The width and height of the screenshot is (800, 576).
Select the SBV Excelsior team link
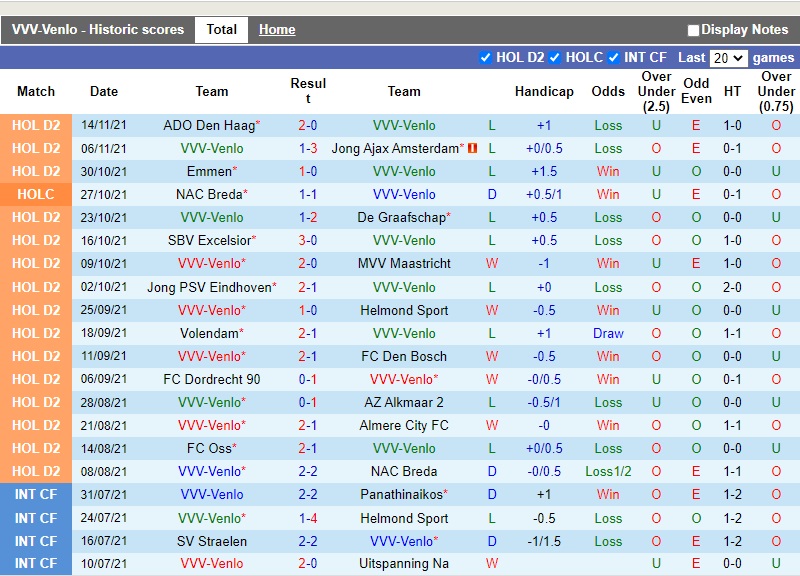tap(208, 240)
